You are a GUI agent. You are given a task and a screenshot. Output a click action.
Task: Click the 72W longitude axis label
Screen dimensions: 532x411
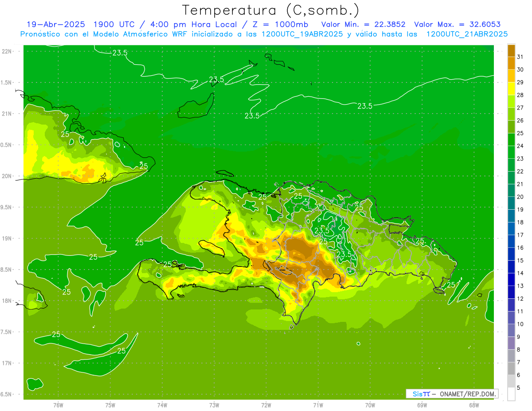tap(266, 405)
